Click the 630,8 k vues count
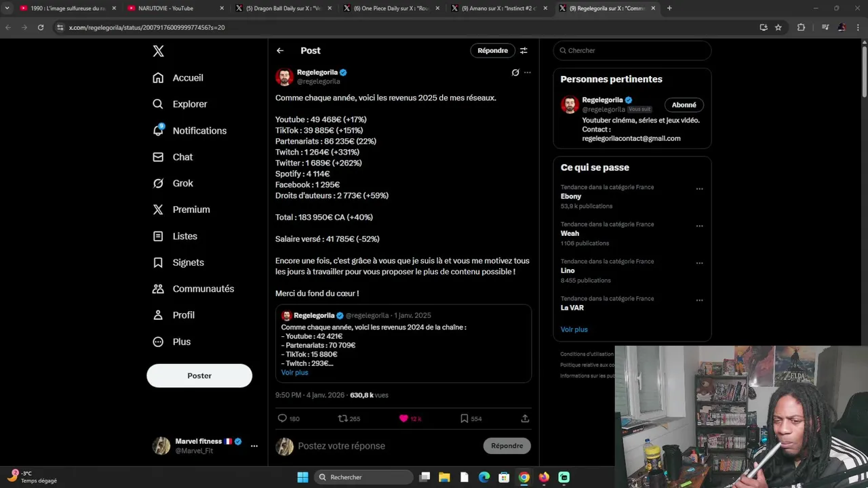This screenshot has width=868, height=488. [x=369, y=395]
